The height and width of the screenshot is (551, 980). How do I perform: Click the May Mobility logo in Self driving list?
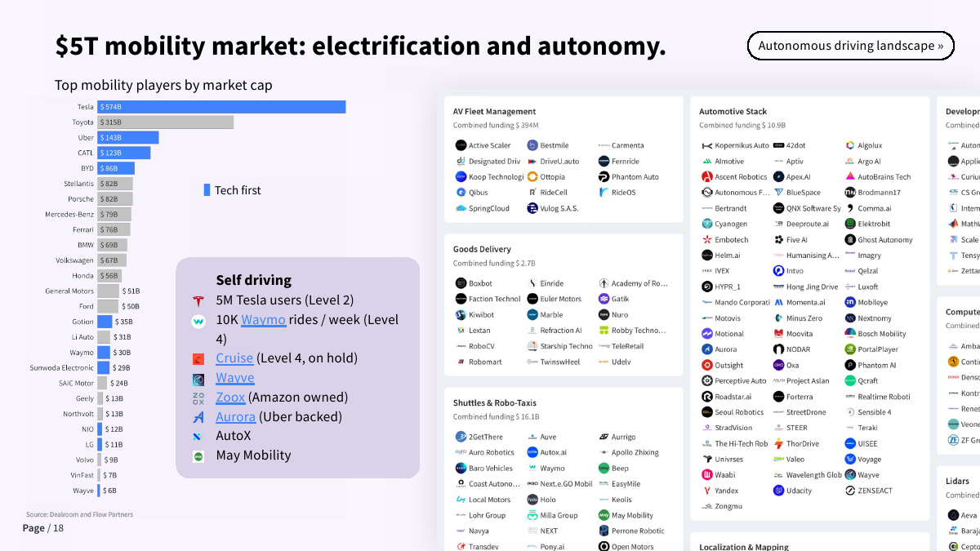198,456
